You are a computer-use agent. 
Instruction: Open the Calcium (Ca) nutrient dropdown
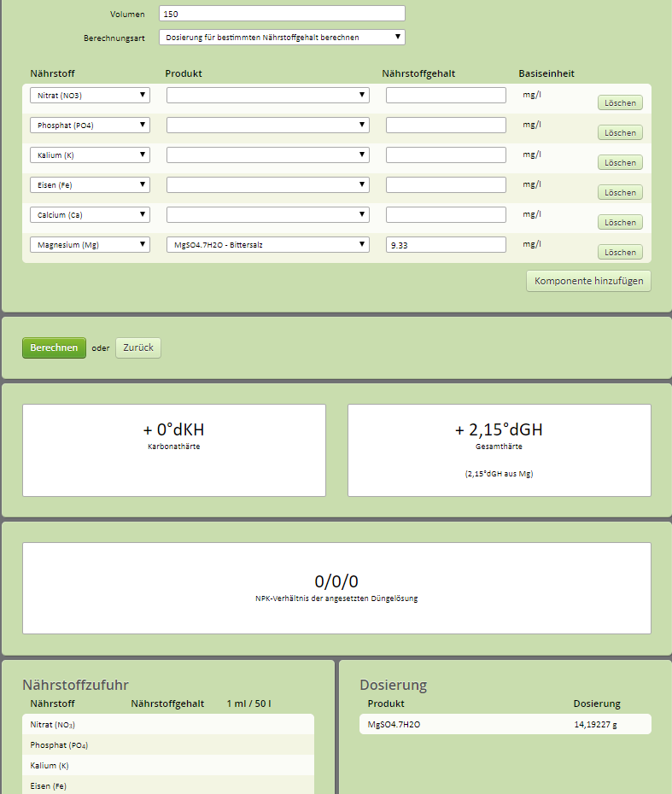[x=90, y=215]
